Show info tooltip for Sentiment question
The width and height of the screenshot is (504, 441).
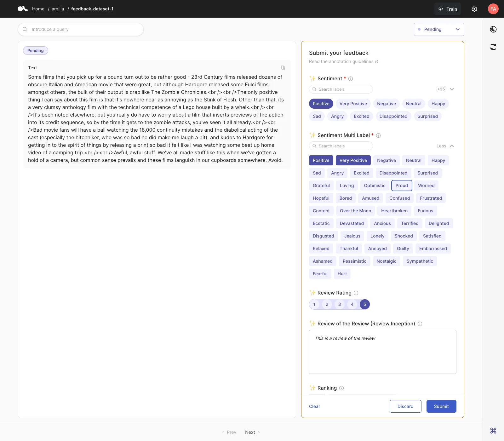pyautogui.click(x=351, y=79)
